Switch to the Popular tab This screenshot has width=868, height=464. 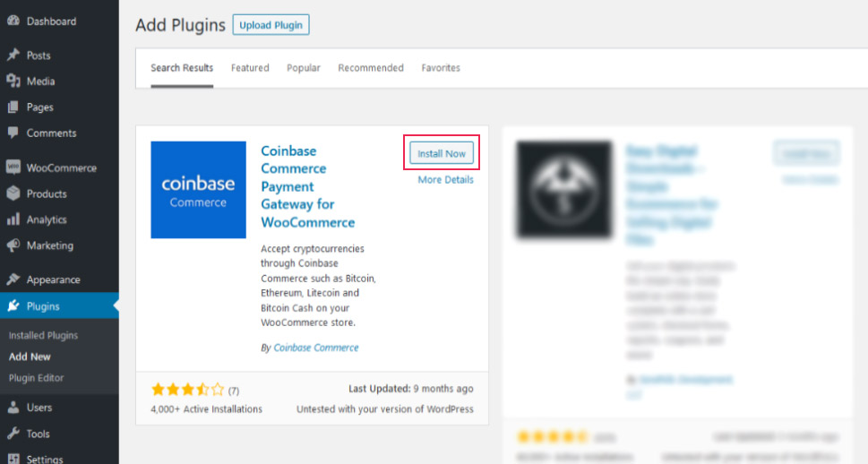pyautogui.click(x=304, y=67)
